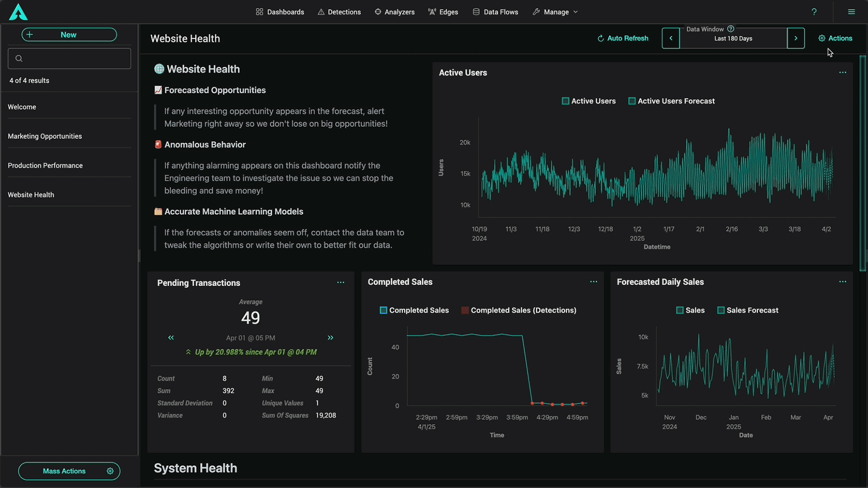Toggle Active Users Forecast legend series
Image resolution: width=868 pixels, height=488 pixels.
click(x=672, y=101)
